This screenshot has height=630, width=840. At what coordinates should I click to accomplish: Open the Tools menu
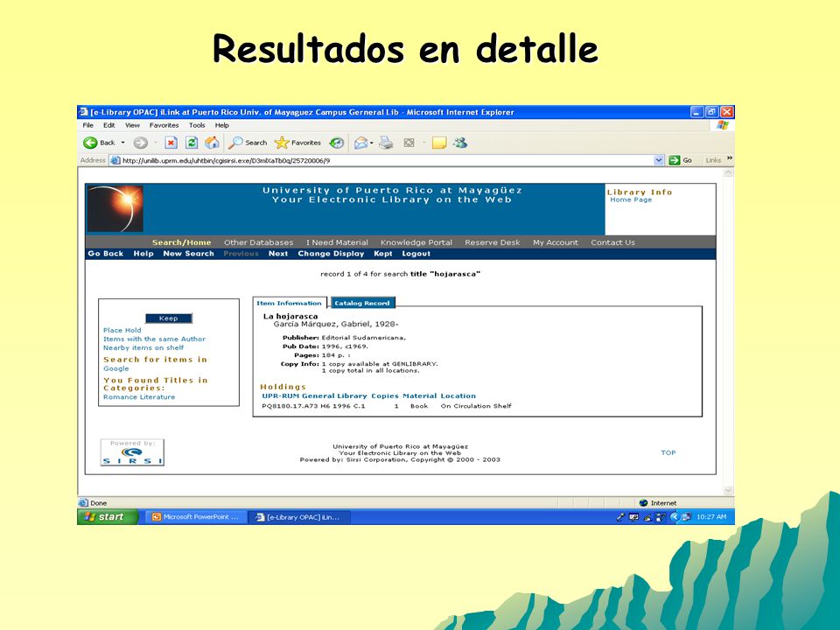pyautogui.click(x=197, y=125)
